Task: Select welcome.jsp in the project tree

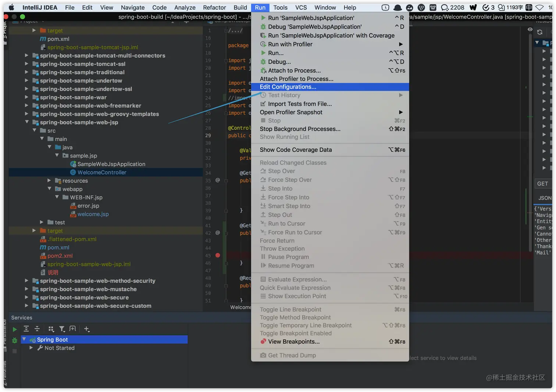Action: click(x=93, y=214)
